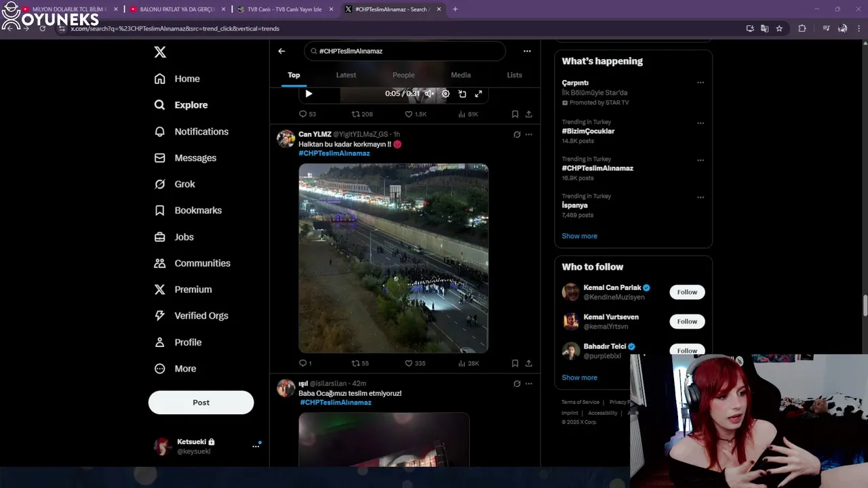The width and height of the screenshot is (868, 488).
Task: Switch to People tab
Action: [403, 75]
